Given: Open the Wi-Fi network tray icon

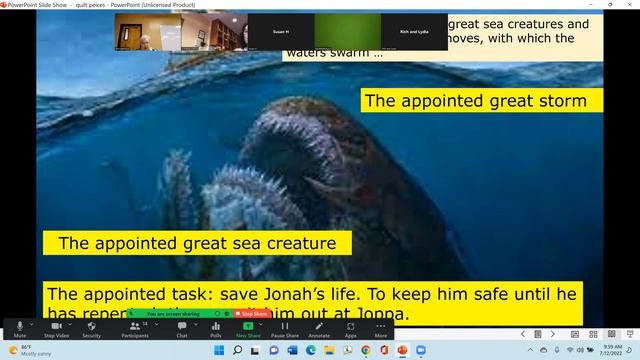Looking at the screenshot, I should pyautogui.click(x=570, y=350).
